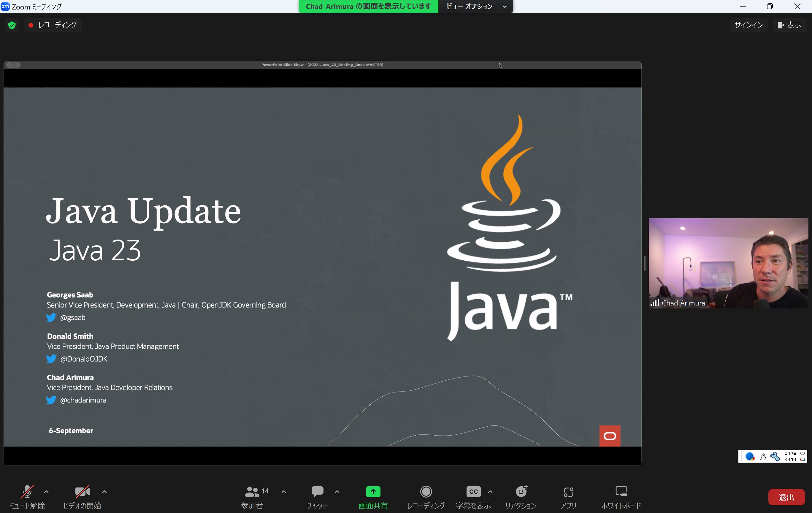Expand caption options arrow
The image size is (812, 513).
(490, 492)
